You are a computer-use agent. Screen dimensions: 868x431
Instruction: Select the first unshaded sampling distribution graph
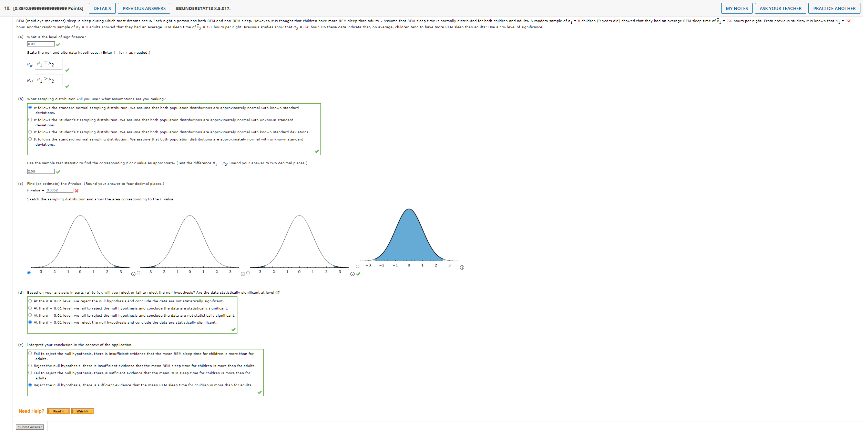click(29, 273)
